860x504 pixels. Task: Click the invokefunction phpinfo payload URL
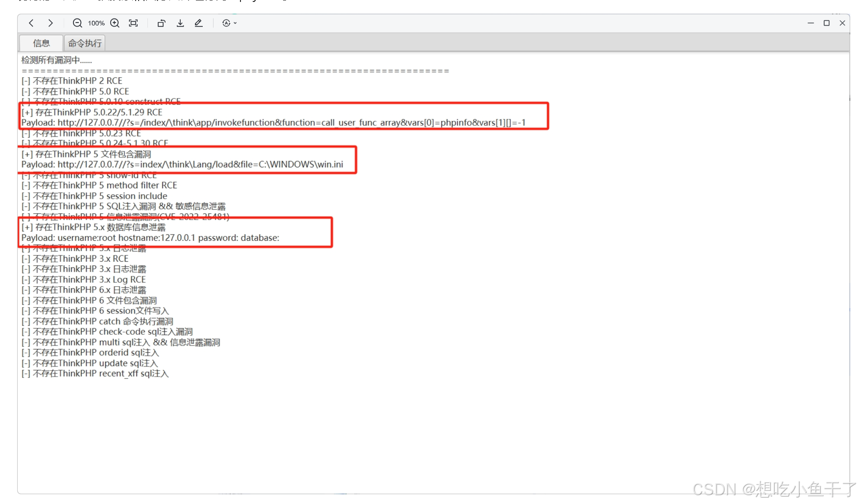[x=273, y=122]
